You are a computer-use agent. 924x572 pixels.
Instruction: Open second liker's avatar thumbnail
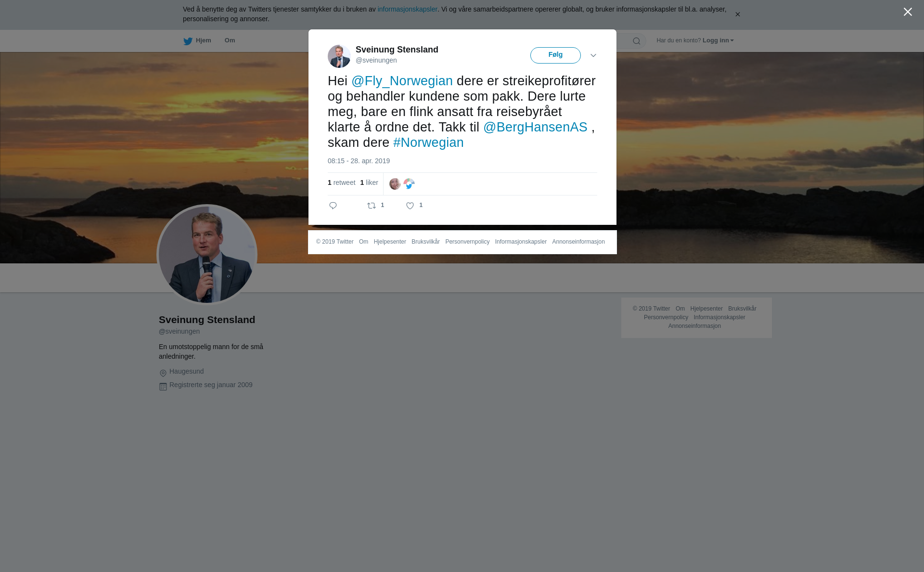pyautogui.click(x=409, y=184)
